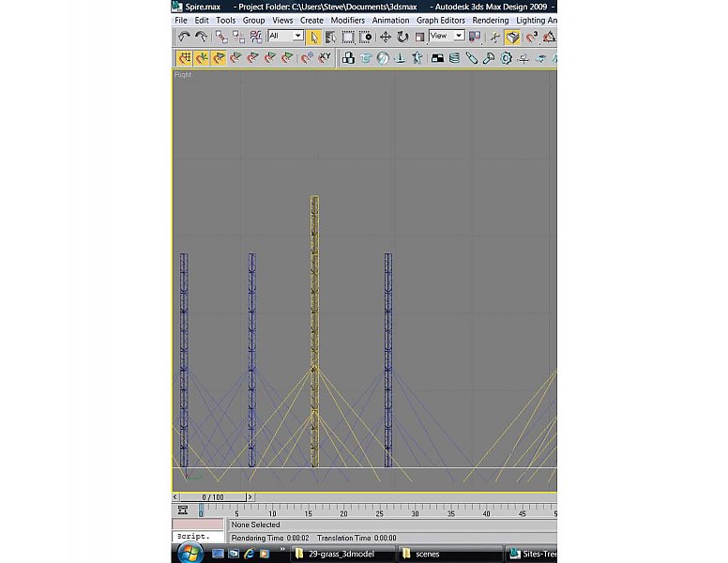
Task: Toggle the Angle Snap icon
Action: click(549, 38)
